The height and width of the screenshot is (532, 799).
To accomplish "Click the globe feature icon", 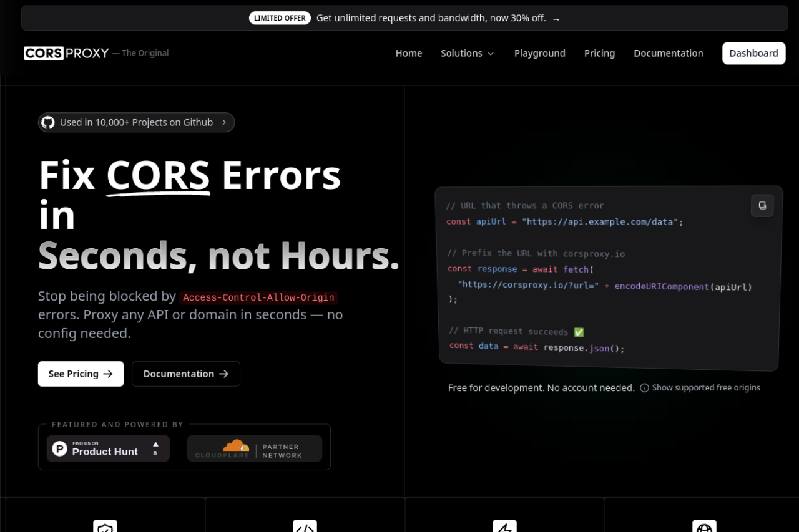I will 704,528.
